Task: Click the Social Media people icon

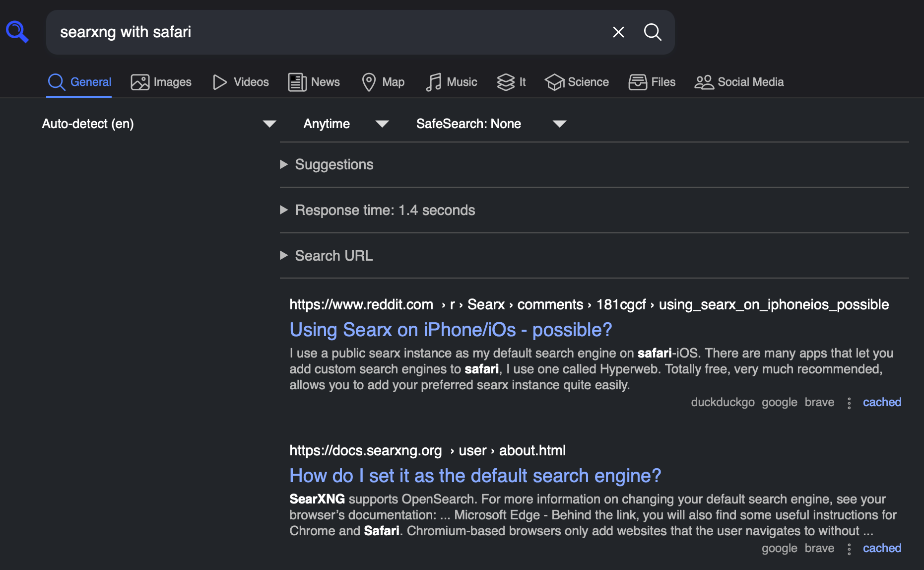Action: point(704,82)
